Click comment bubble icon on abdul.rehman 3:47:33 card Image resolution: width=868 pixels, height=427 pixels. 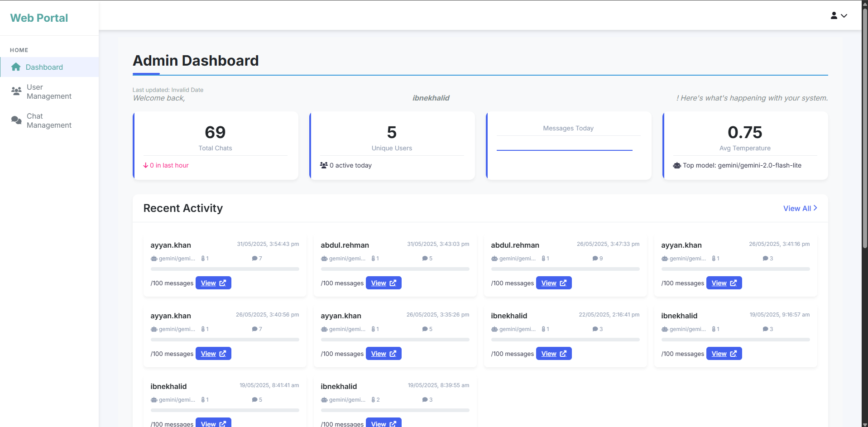(595, 259)
